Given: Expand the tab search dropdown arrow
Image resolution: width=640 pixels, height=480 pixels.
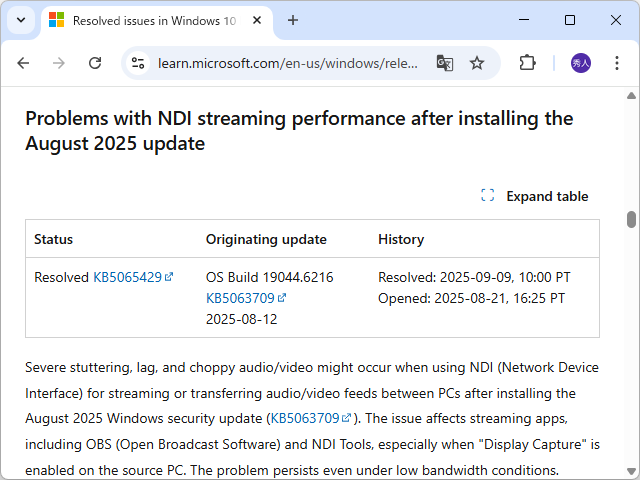Looking at the screenshot, I should [x=20, y=20].
